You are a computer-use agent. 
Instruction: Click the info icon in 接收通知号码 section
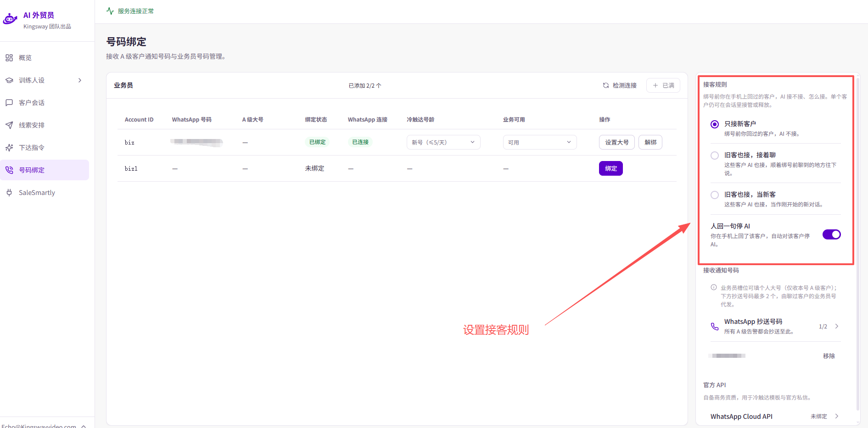pyautogui.click(x=714, y=288)
